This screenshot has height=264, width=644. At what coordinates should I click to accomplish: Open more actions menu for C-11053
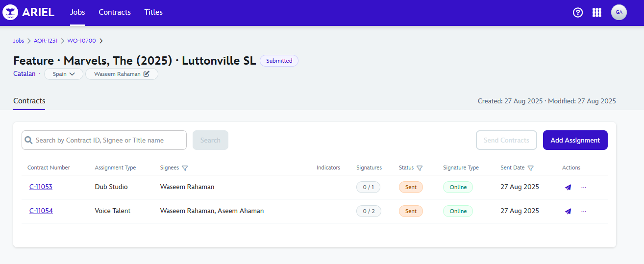click(x=584, y=187)
